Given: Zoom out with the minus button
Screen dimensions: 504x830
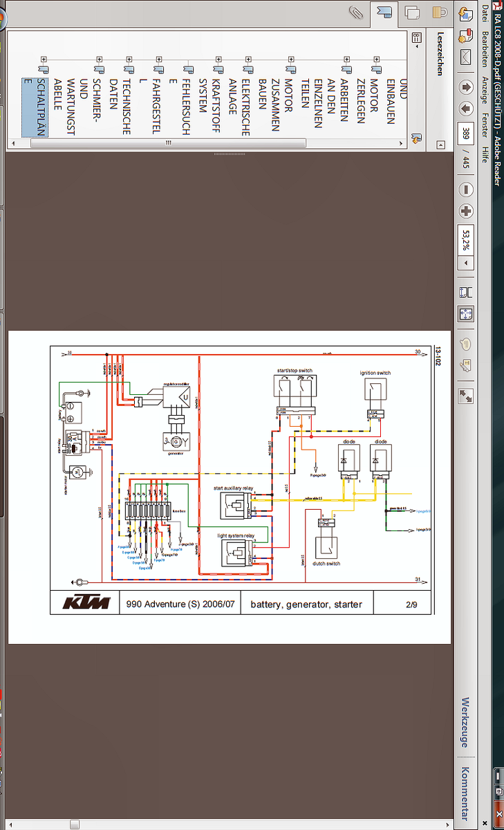Looking at the screenshot, I should 466,190.
